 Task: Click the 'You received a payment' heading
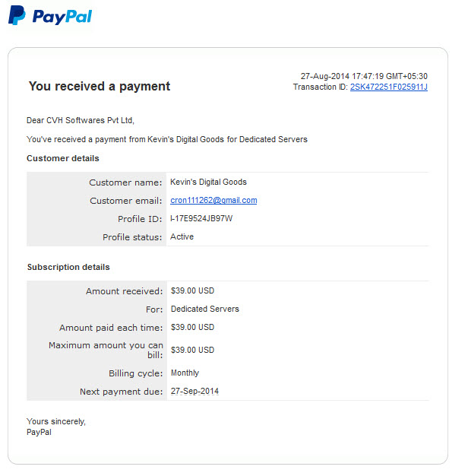point(100,86)
